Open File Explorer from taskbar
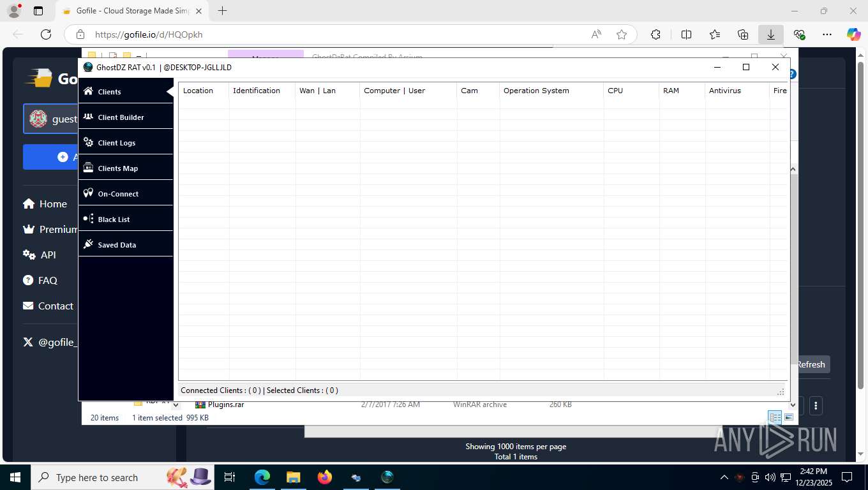Screen dimensions: 868x490 tap(293, 477)
